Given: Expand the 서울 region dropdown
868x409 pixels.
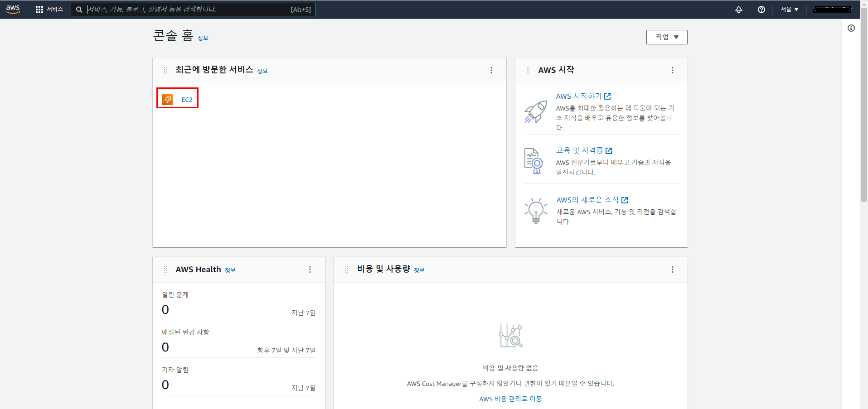Looking at the screenshot, I should (790, 10).
